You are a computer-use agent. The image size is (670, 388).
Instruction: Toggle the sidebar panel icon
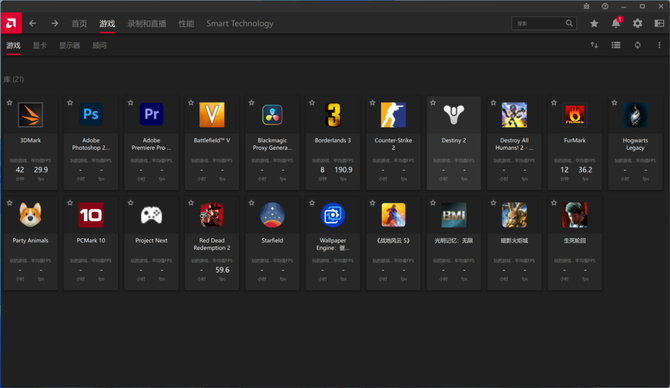659,24
